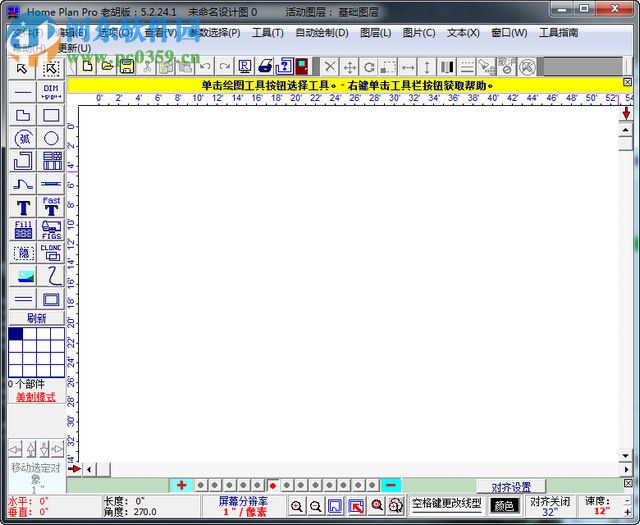Flip horizontally with the left-right arrow icon
This screenshot has width=640, height=525.
point(408,67)
